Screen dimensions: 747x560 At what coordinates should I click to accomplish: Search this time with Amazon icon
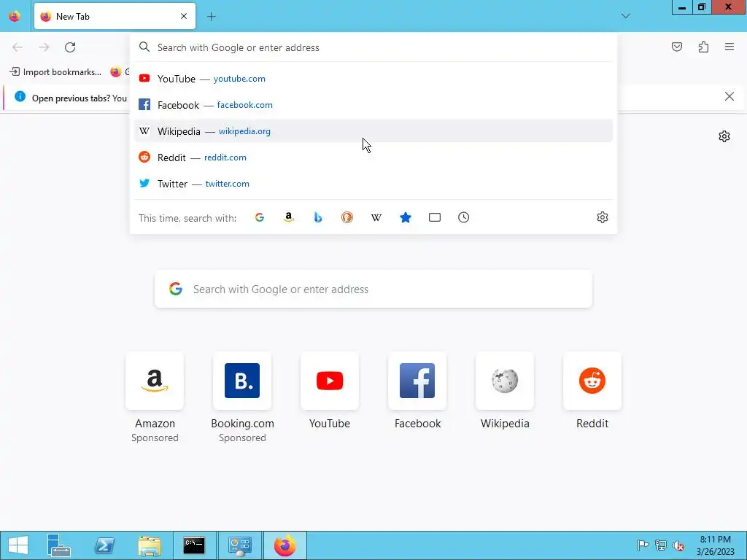[289, 217]
